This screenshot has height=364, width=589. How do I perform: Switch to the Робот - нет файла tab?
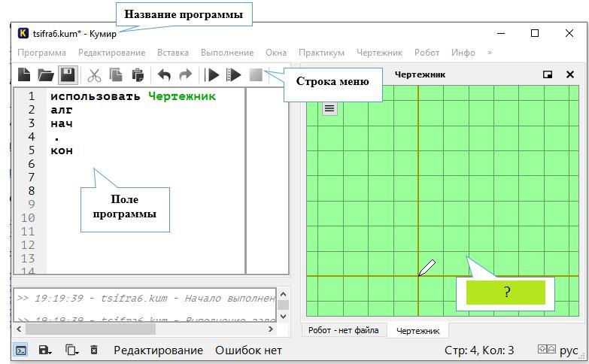coord(343,330)
